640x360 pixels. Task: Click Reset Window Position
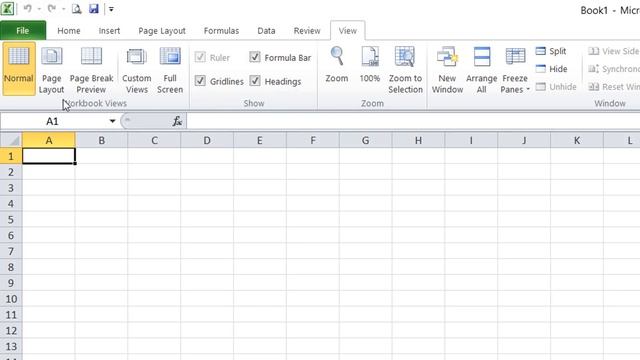tap(613, 87)
